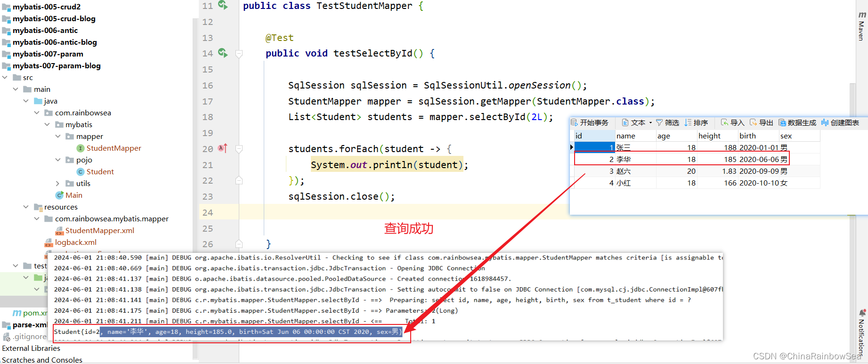Toggle lambda fold marker at line 20
This screenshot has width=868, height=364.
(x=239, y=149)
